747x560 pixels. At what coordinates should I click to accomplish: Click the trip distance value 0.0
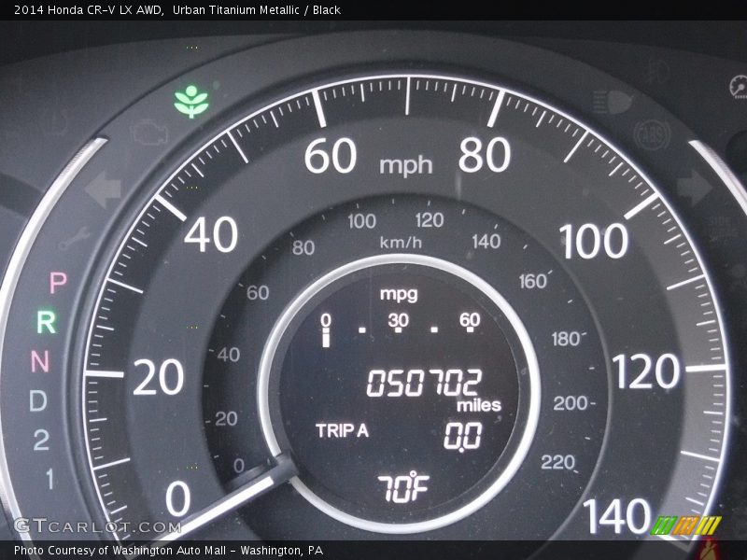(462, 435)
